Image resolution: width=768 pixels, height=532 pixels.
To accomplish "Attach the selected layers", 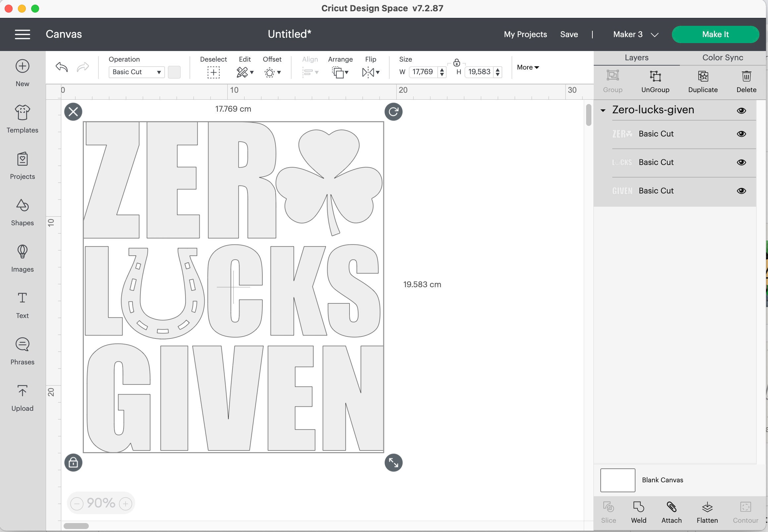I will pyautogui.click(x=672, y=512).
